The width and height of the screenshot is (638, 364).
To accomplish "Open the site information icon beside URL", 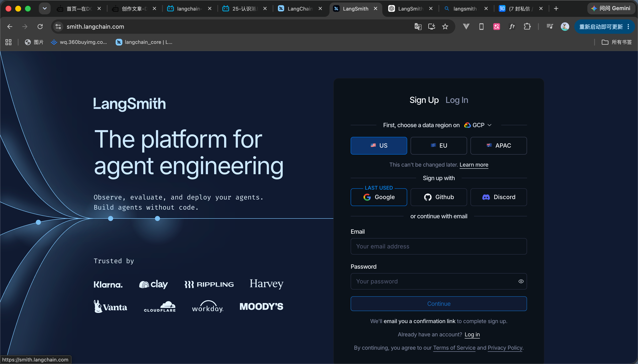I will (x=58, y=27).
